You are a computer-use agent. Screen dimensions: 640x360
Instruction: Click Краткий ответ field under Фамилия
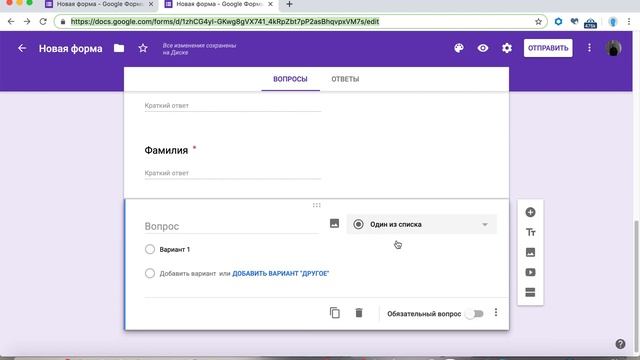pos(233,173)
